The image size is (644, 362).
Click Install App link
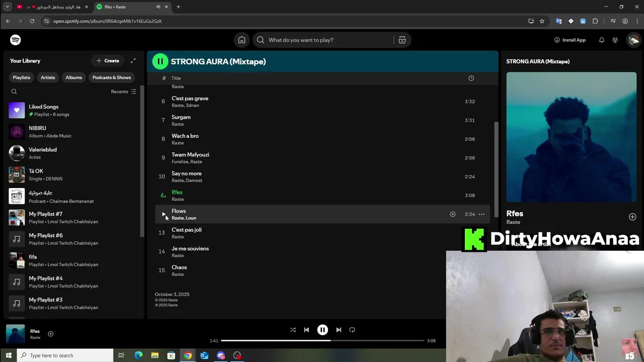coord(570,40)
